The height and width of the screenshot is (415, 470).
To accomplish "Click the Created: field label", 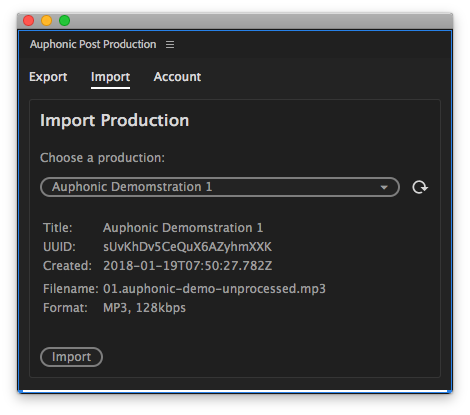I will pos(67,266).
